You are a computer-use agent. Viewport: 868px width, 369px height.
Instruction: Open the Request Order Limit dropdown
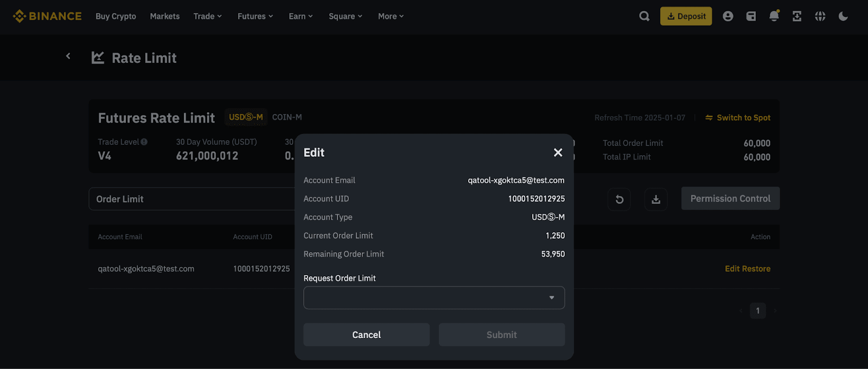(434, 298)
